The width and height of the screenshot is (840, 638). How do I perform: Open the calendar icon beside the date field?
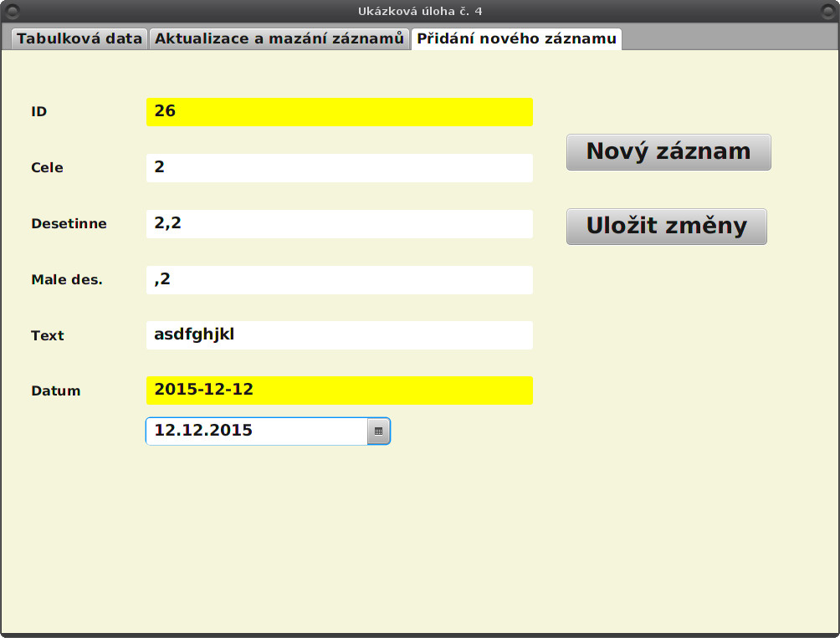378,431
